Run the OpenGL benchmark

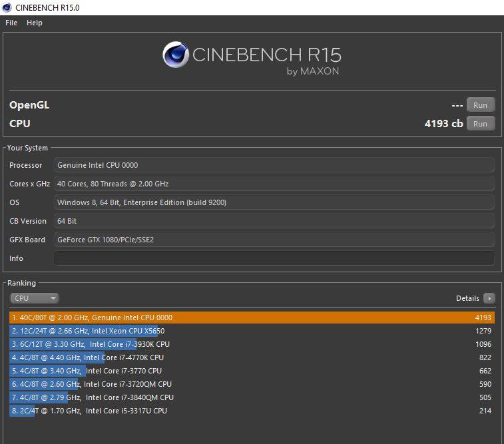point(480,105)
